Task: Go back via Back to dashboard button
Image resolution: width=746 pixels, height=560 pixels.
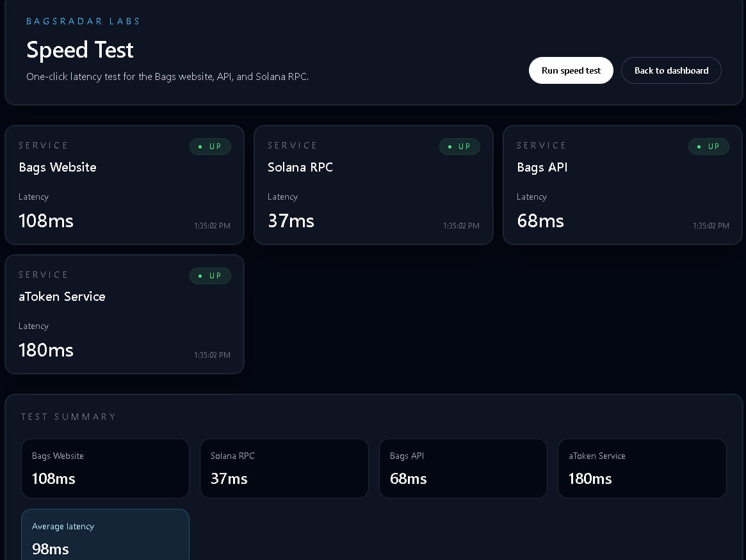Action: click(x=671, y=70)
